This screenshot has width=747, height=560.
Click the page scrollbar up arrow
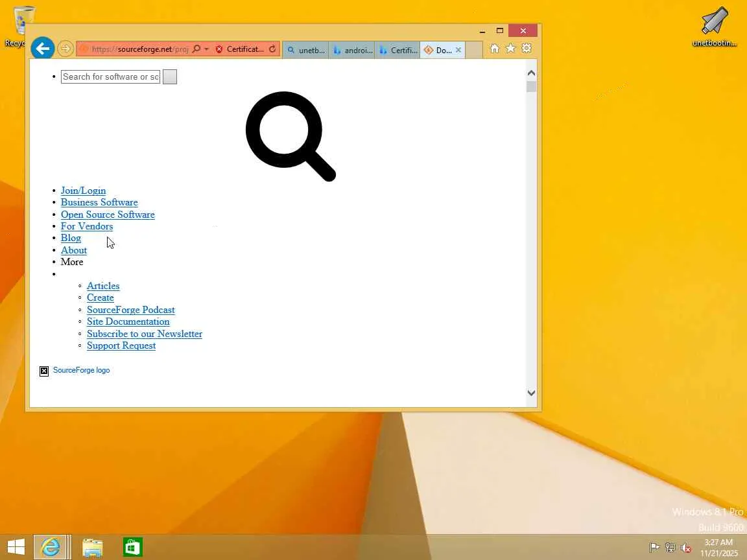click(x=531, y=73)
